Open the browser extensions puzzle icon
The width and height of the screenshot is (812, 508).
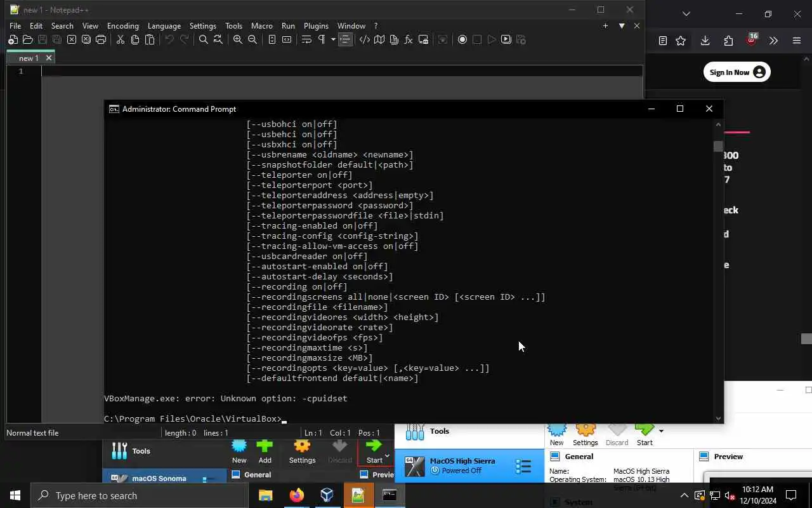click(x=728, y=41)
